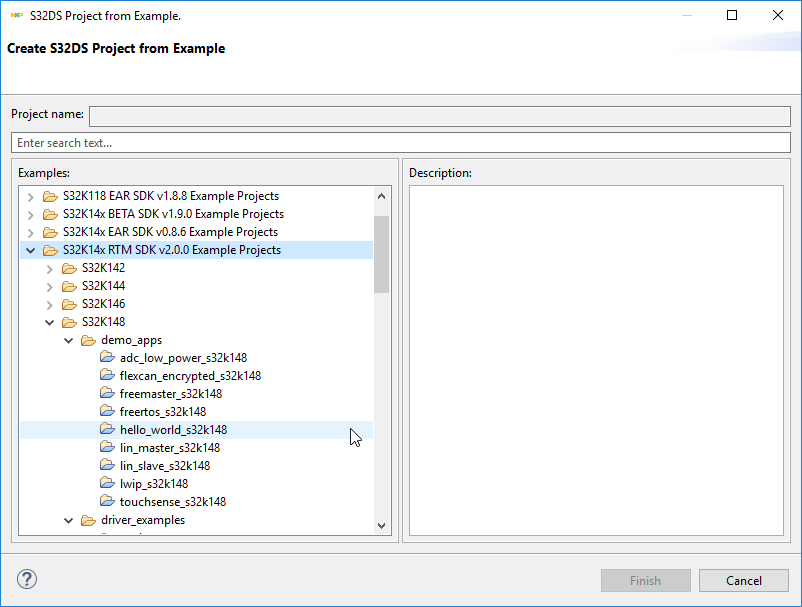Collapse the demo_apps folder
This screenshot has height=607, width=802.
point(69,340)
